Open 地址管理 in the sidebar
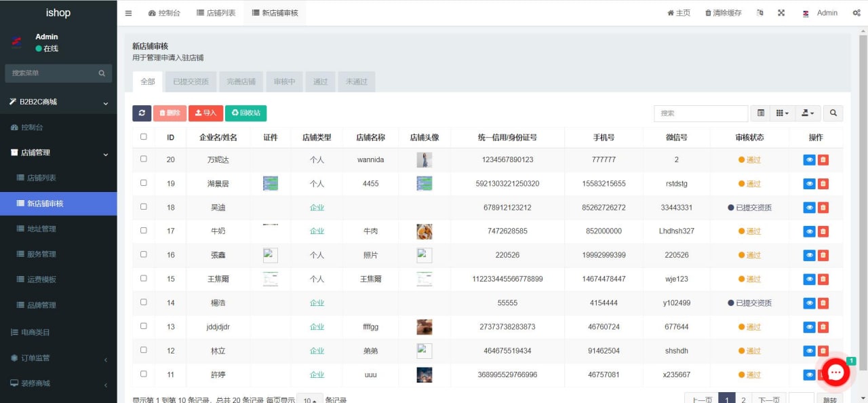The image size is (868, 403). 41,229
